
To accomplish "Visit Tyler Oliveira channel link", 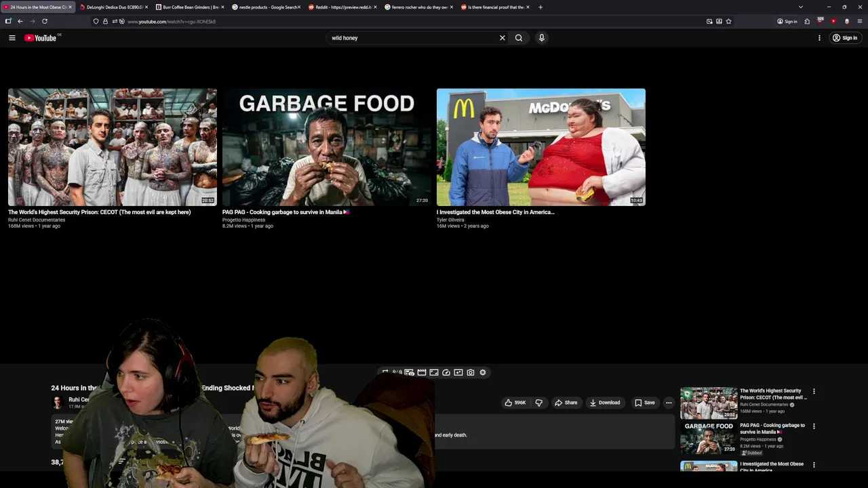I will [x=450, y=220].
